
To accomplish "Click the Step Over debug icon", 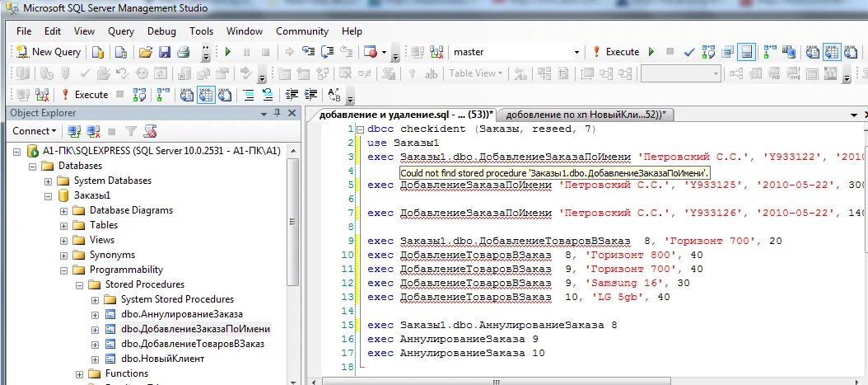I will tap(327, 52).
